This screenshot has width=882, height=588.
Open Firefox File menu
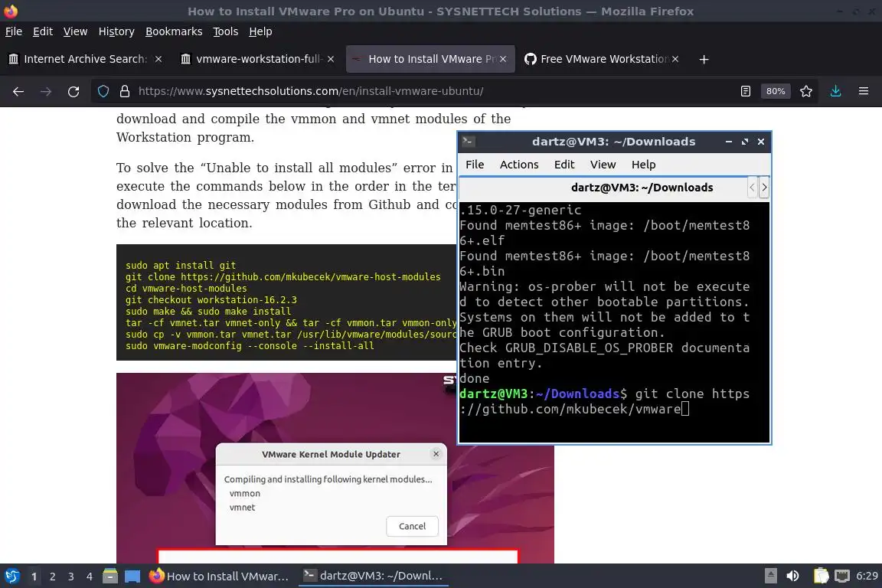click(14, 31)
